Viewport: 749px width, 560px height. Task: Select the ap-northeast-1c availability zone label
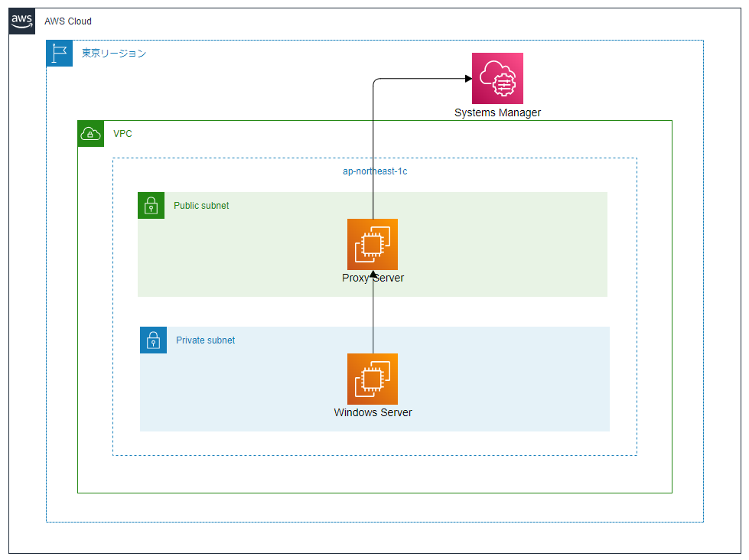(x=374, y=171)
